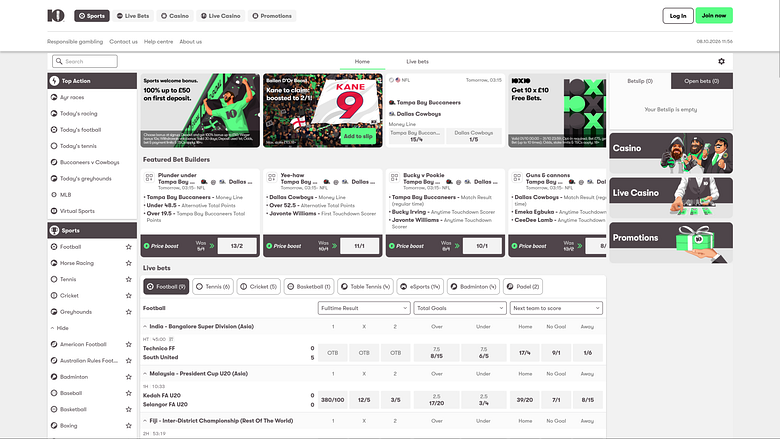Click the Ayr races icon

(54, 97)
